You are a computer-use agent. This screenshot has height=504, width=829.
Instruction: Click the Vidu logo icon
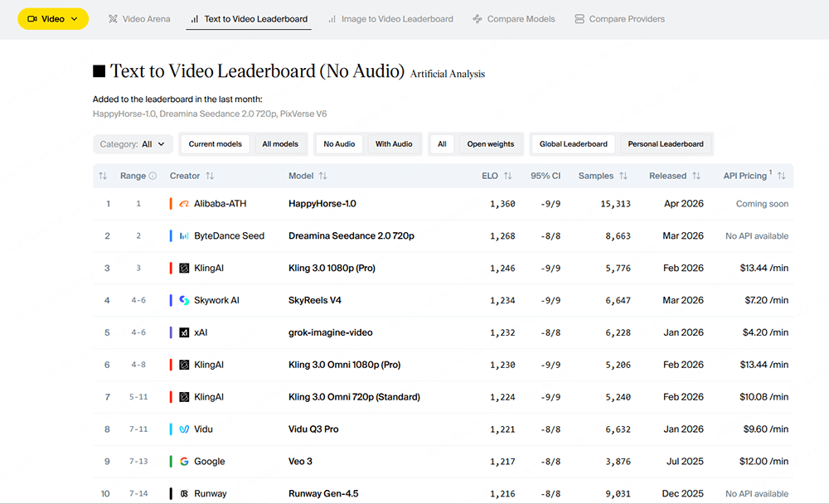(184, 429)
